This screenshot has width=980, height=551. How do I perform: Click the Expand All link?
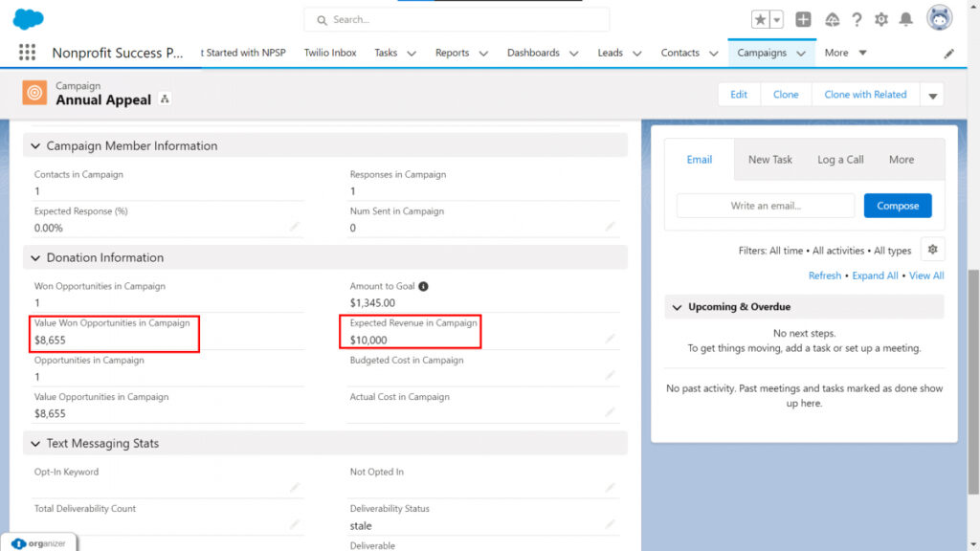pos(875,275)
